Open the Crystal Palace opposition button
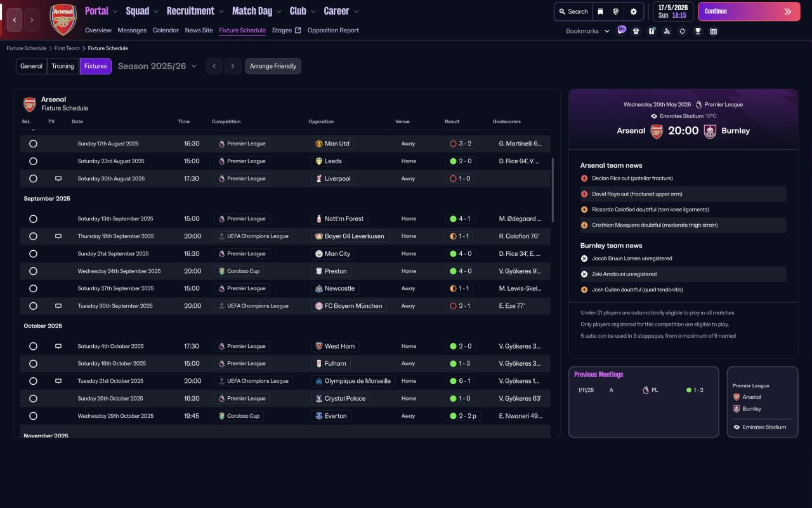The width and height of the screenshot is (812, 508). [341, 399]
